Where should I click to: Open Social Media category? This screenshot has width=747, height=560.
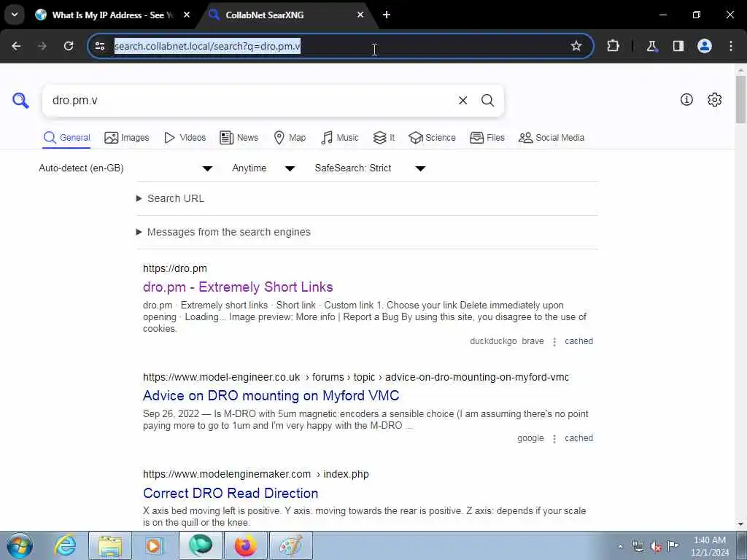pos(551,138)
